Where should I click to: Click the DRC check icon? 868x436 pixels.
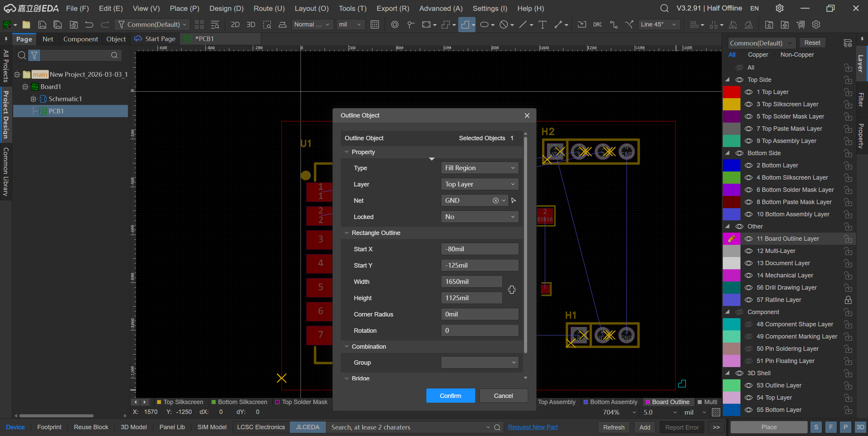[597, 24]
